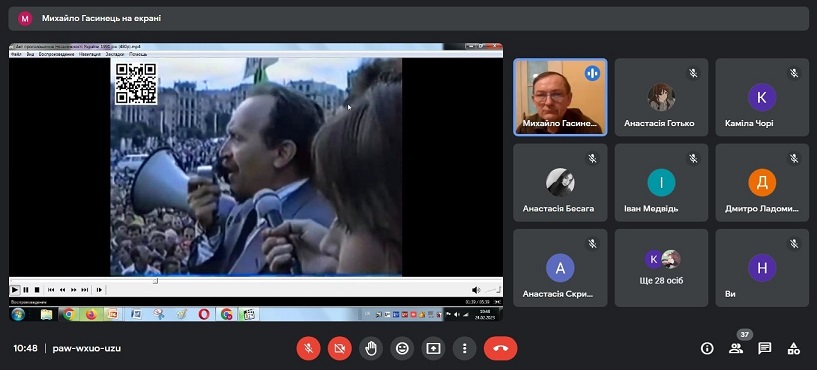817x370 pixels.
Task: Select your own tile labeled Ви
Action: click(x=762, y=268)
